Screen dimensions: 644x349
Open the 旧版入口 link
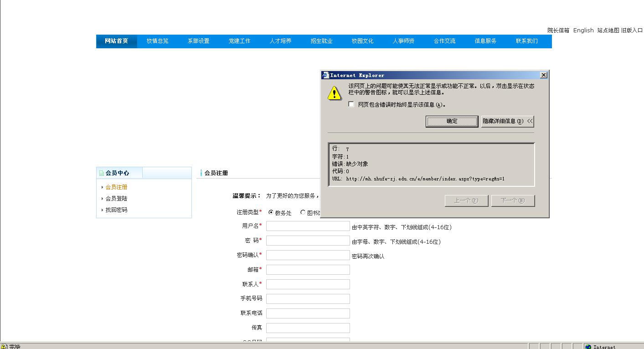[x=632, y=31]
